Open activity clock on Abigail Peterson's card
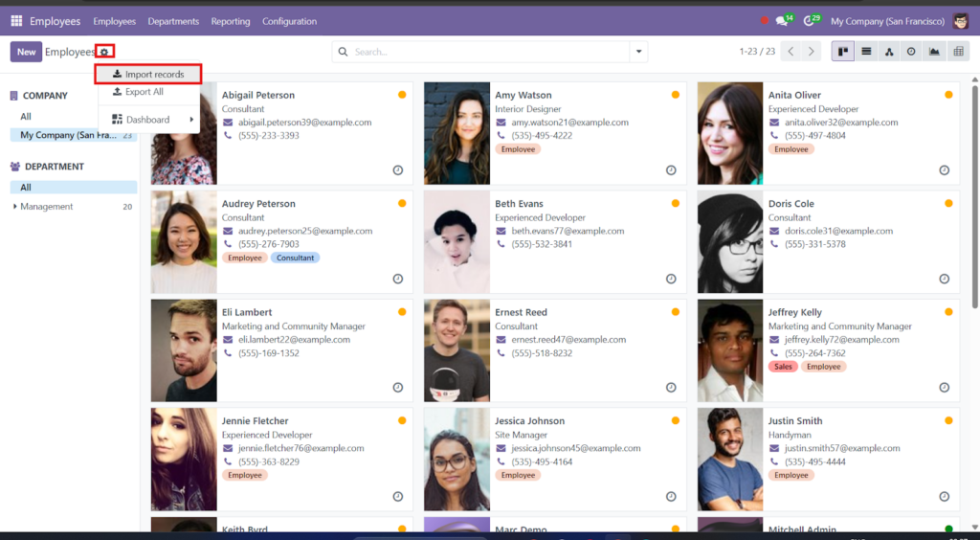The width and height of the screenshot is (980, 540). 397,170
